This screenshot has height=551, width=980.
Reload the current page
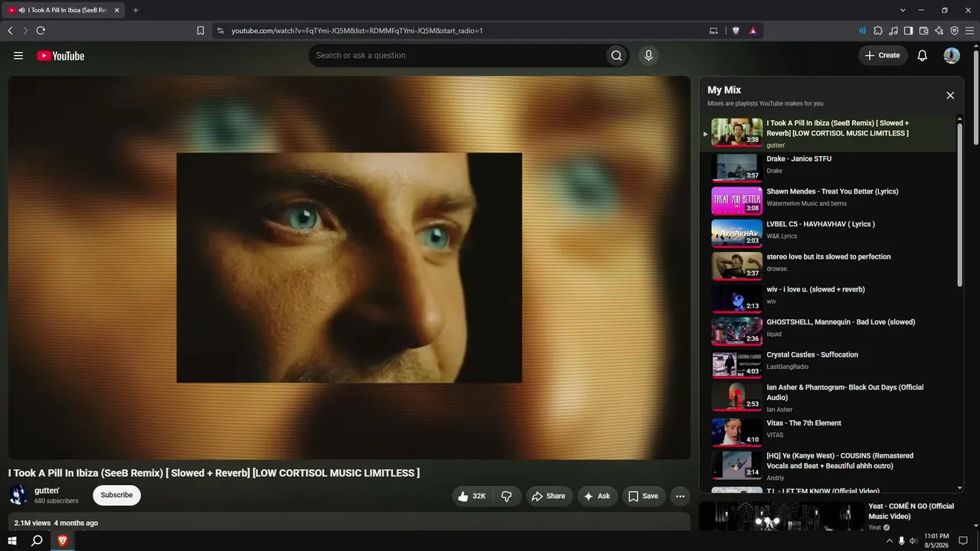[41, 31]
